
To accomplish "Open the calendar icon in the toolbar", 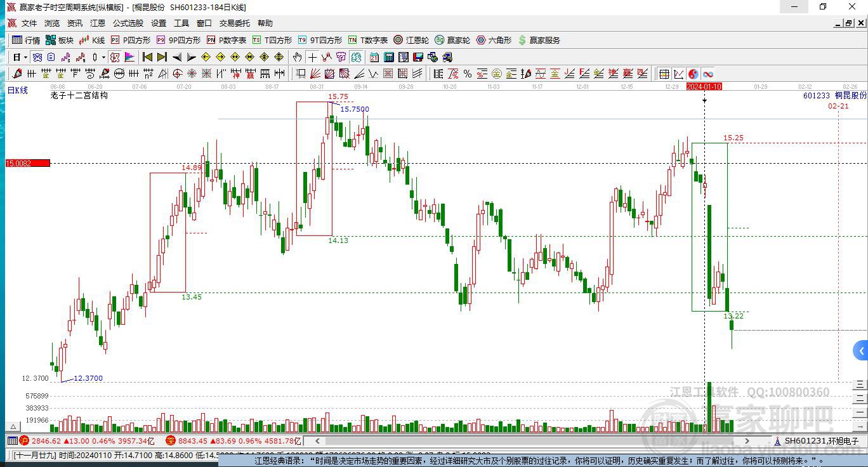I will [374, 57].
